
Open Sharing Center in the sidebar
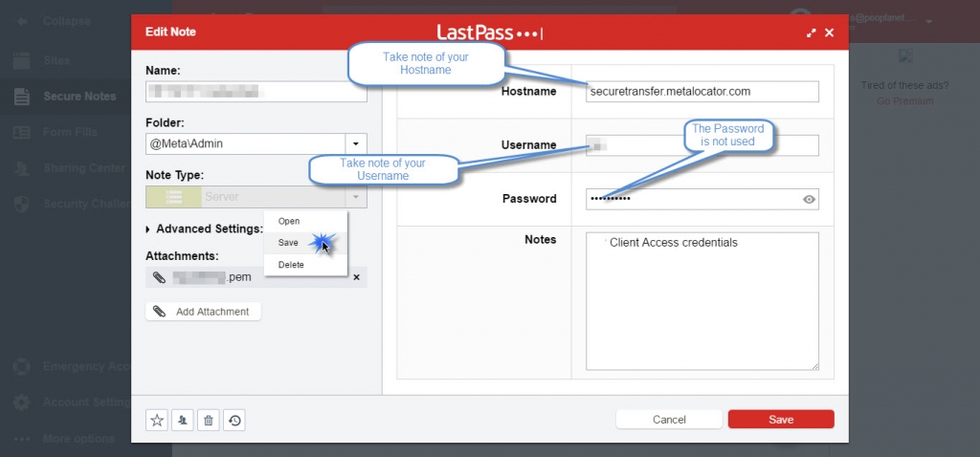84,168
